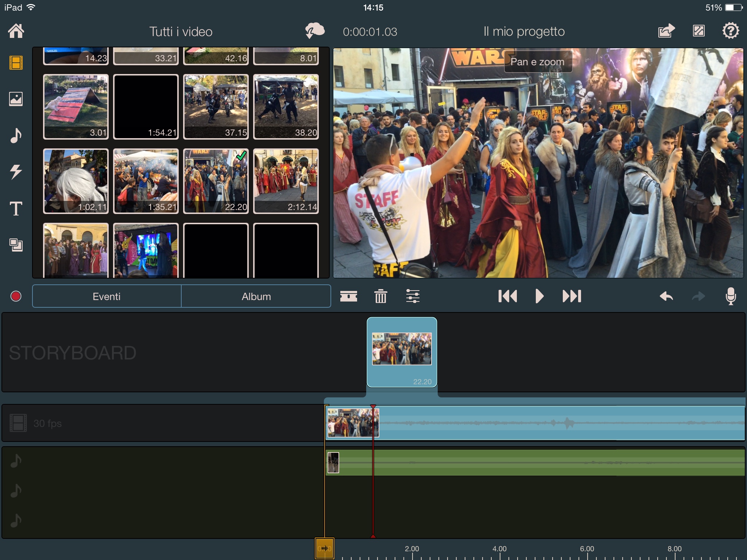Open the music note audio library
Image resolution: width=747 pixels, height=560 pixels.
[x=16, y=135]
